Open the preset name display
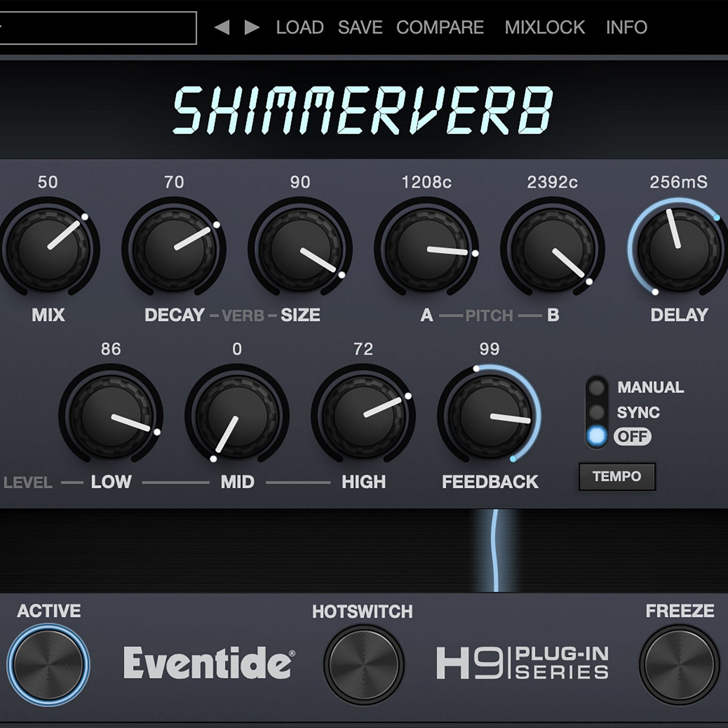Image resolution: width=728 pixels, height=728 pixels. pyautogui.click(x=99, y=27)
